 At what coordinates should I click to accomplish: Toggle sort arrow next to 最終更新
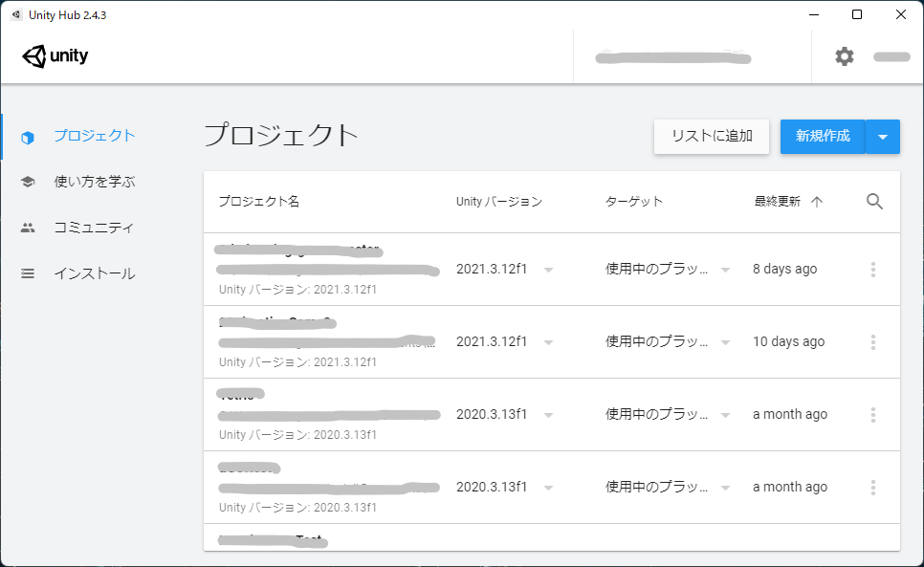click(x=816, y=202)
